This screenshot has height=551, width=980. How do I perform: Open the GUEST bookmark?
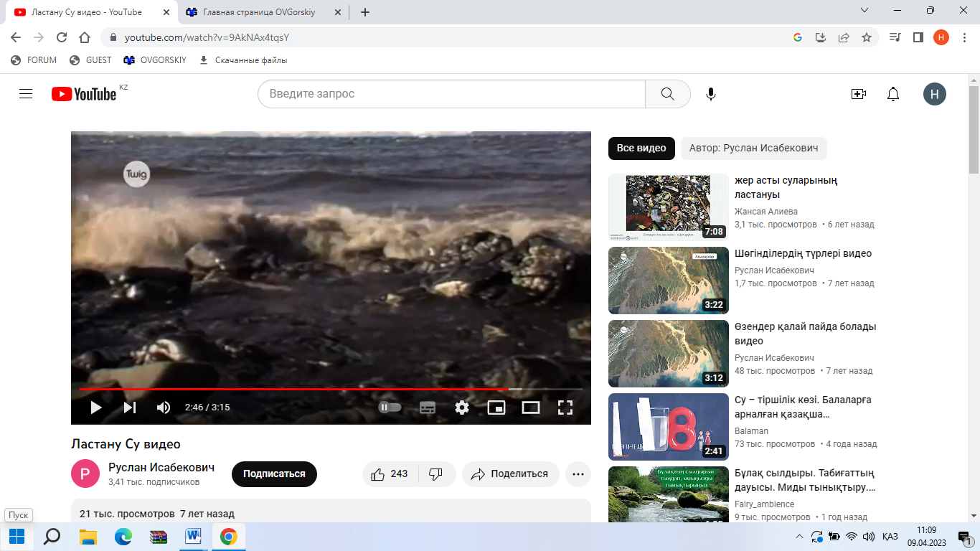pyautogui.click(x=90, y=60)
